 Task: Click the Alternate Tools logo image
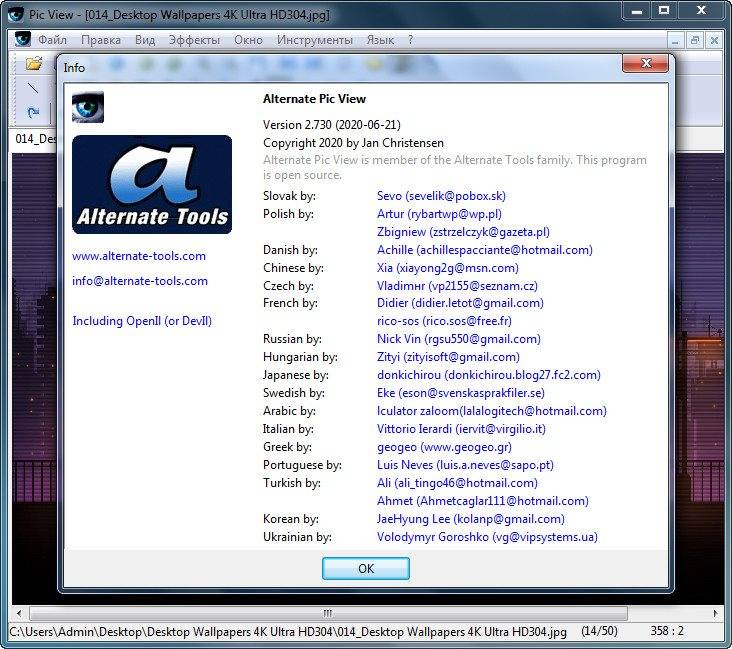pyautogui.click(x=152, y=184)
